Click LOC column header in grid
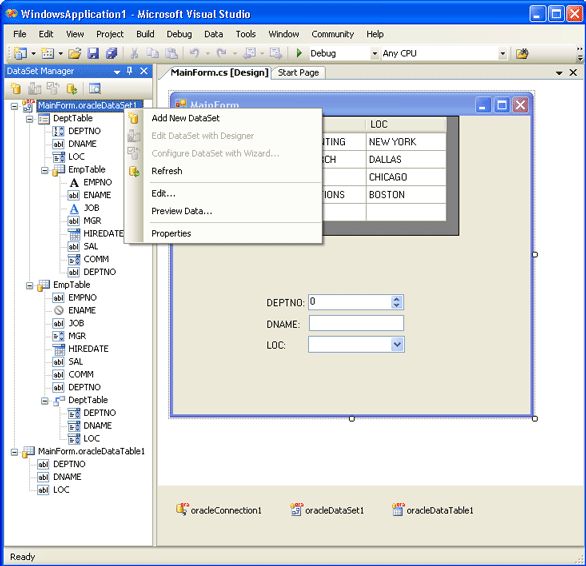This screenshot has height=566, width=586. 406,124
